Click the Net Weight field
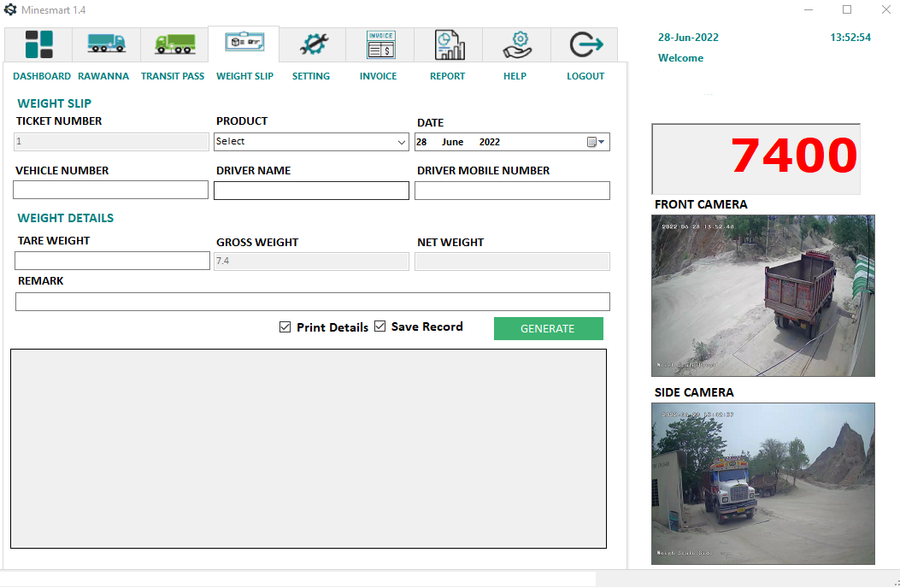900x588 pixels. click(512, 262)
